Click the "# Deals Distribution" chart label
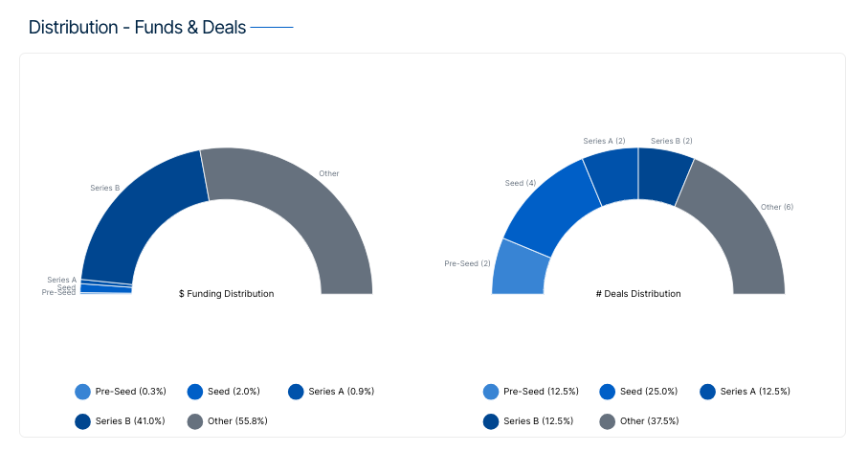The image size is (868, 452). pyautogui.click(x=638, y=294)
